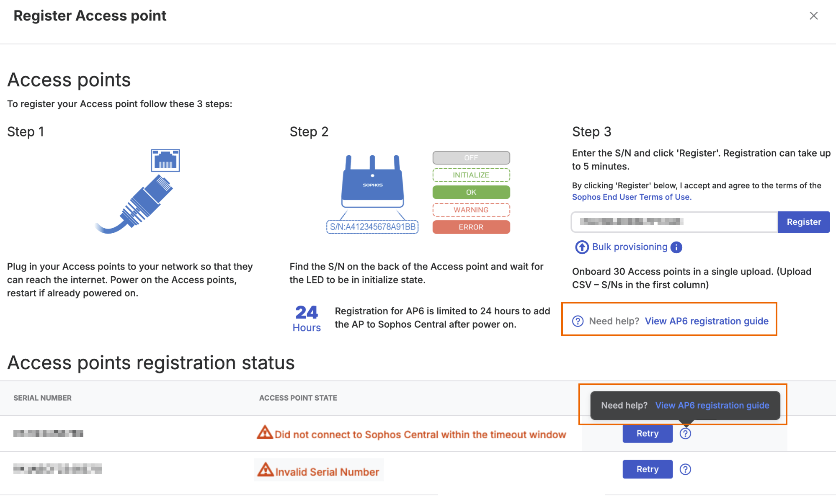Click the ACCESS POINT STATE column header
The height and width of the screenshot is (504, 836).
click(x=298, y=398)
